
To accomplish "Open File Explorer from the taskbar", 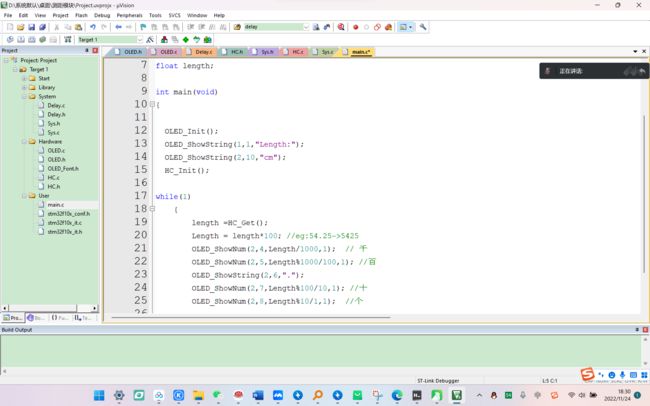I will [198, 395].
